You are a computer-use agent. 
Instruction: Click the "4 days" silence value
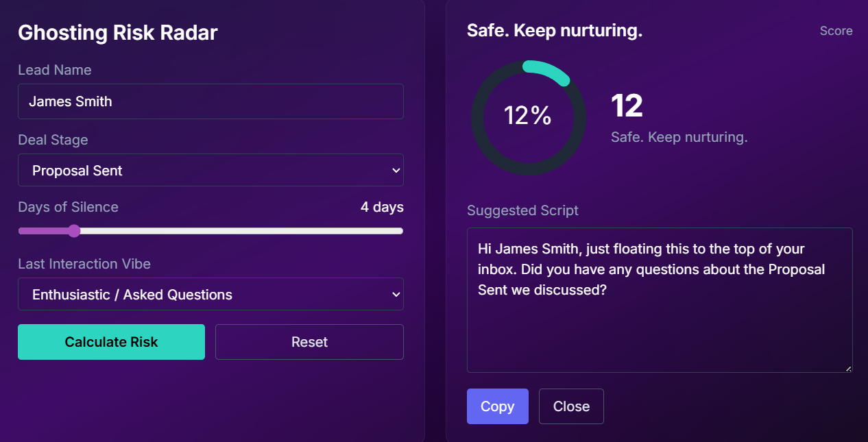click(382, 207)
